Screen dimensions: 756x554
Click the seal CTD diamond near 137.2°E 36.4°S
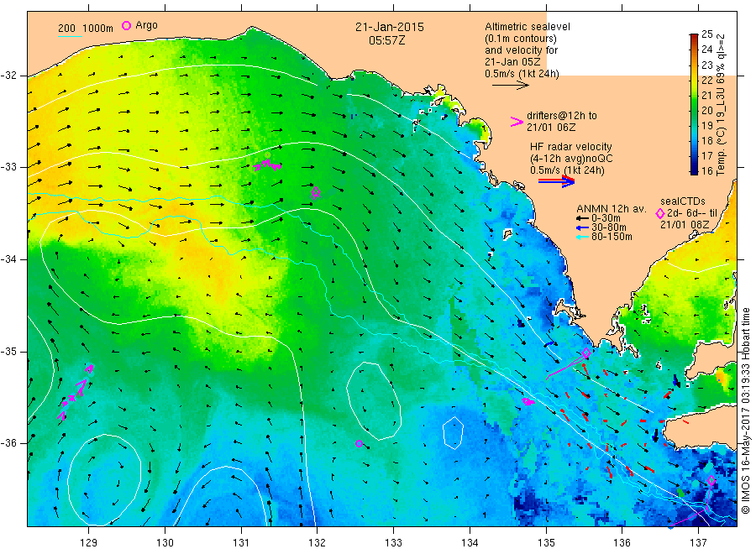click(711, 480)
